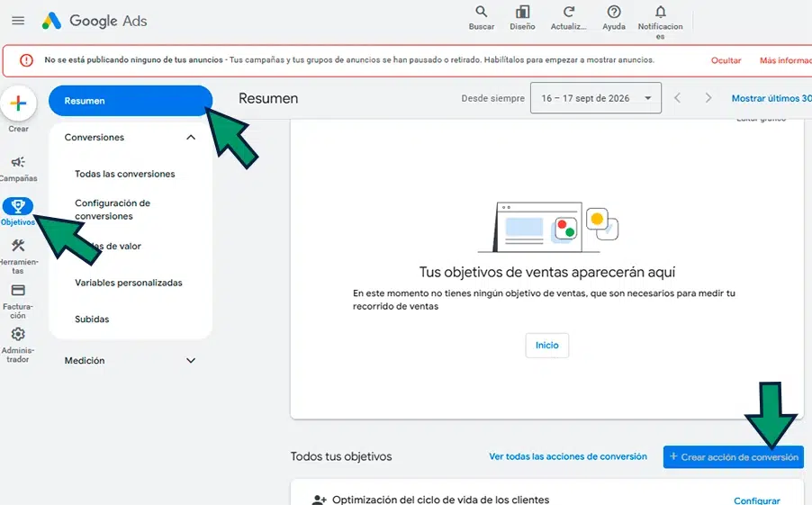The width and height of the screenshot is (812, 505).
Task: Open Variables personalizadas
Action: point(129,283)
